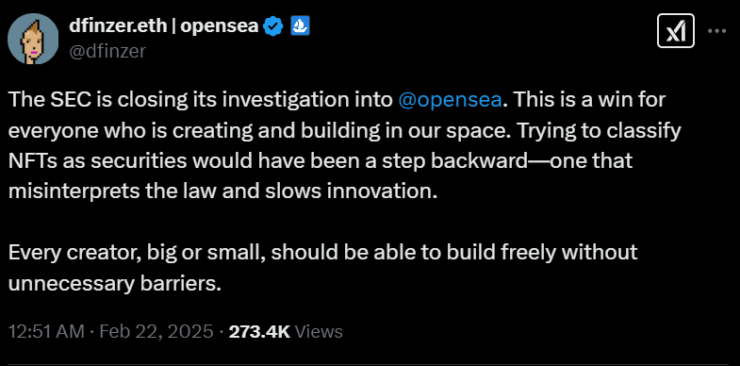Open Grok explanation for this post

pos(675,31)
